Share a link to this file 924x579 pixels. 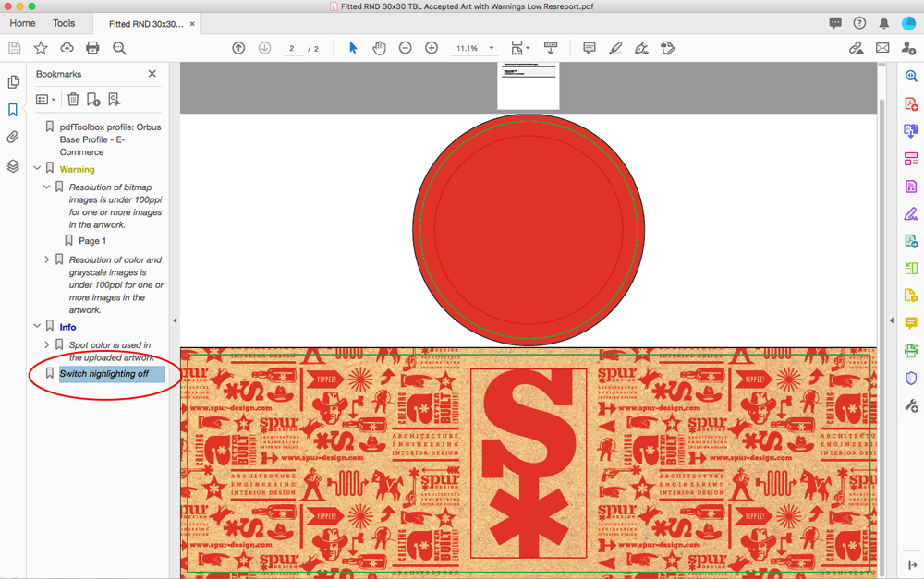pos(856,48)
